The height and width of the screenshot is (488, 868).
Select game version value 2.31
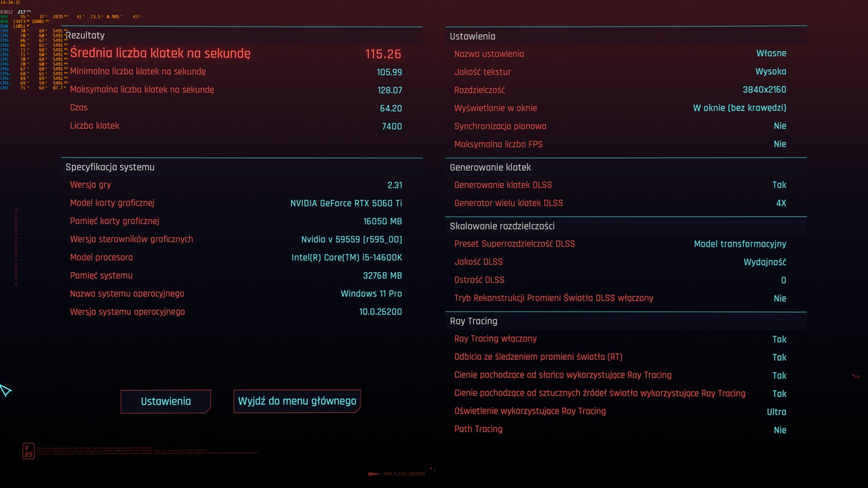(395, 185)
